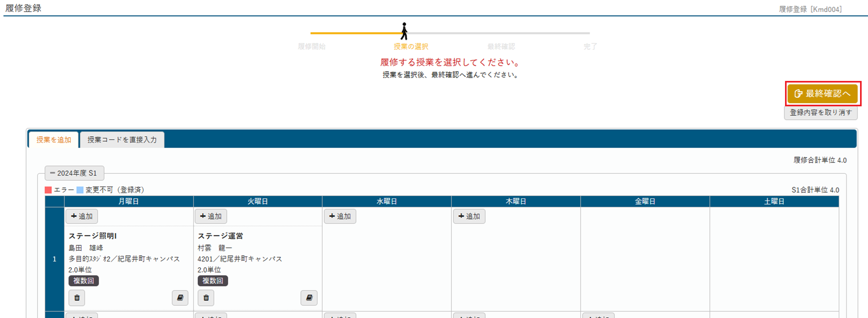The width and height of the screenshot is (868, 318).
Task: Click the walking person progress icon
Action: click(404, 31)
